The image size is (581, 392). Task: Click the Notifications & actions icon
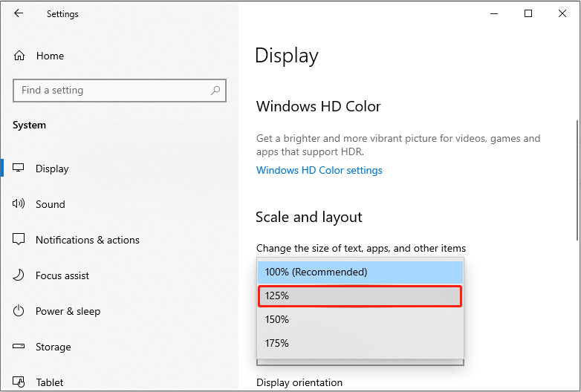pos(19,239)
